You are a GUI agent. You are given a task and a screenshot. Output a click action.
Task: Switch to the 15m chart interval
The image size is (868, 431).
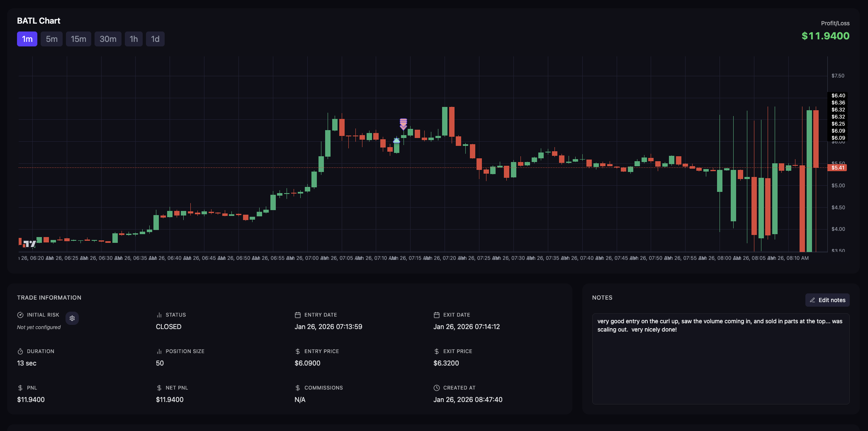tap(78, 39)
